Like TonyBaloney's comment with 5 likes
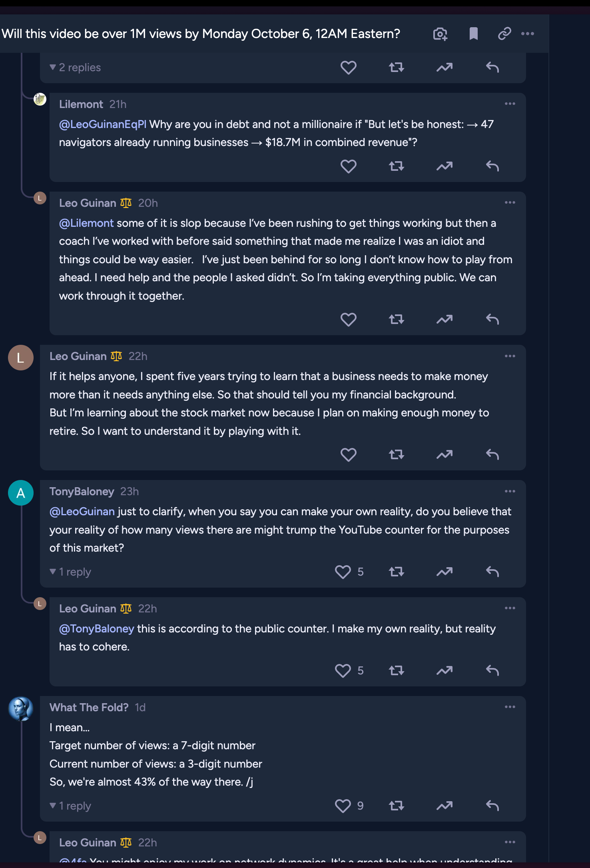Screen dimensions: 590x868 click(343, 572)
